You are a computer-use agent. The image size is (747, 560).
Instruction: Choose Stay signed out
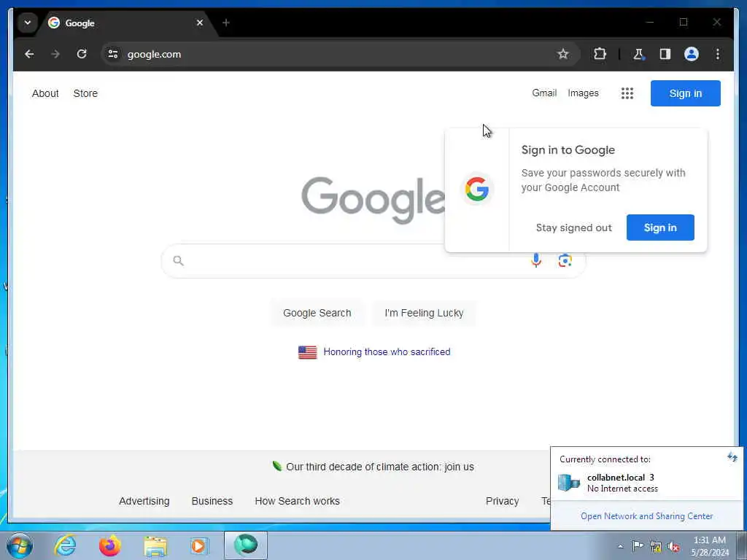pos(573,227)
